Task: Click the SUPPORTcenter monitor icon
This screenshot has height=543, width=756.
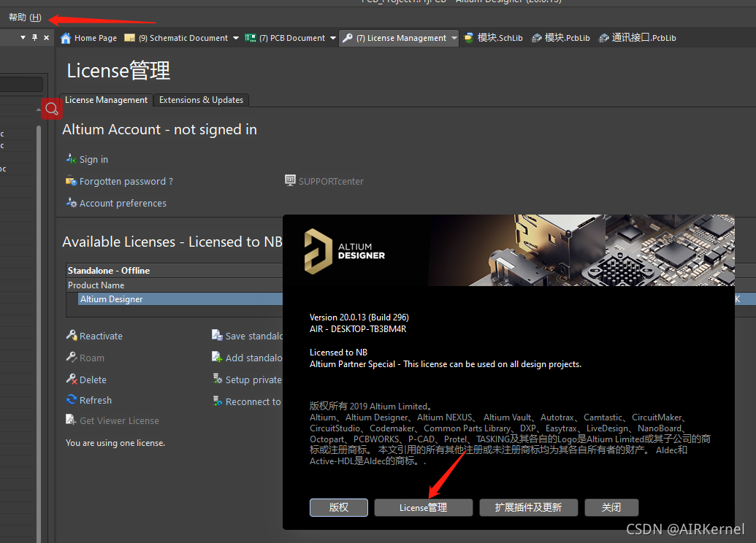Action: click(290, 181)
